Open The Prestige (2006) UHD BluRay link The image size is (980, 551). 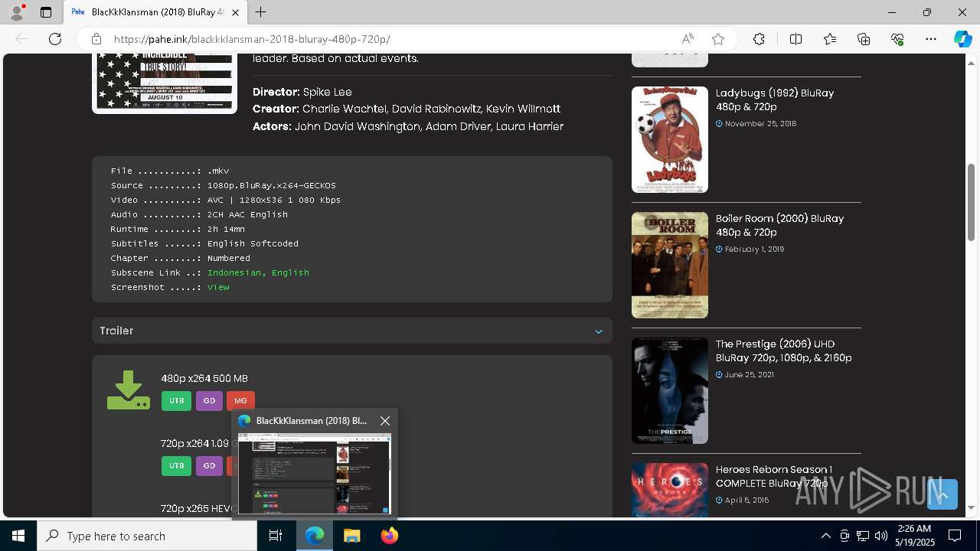pos(784,350)
